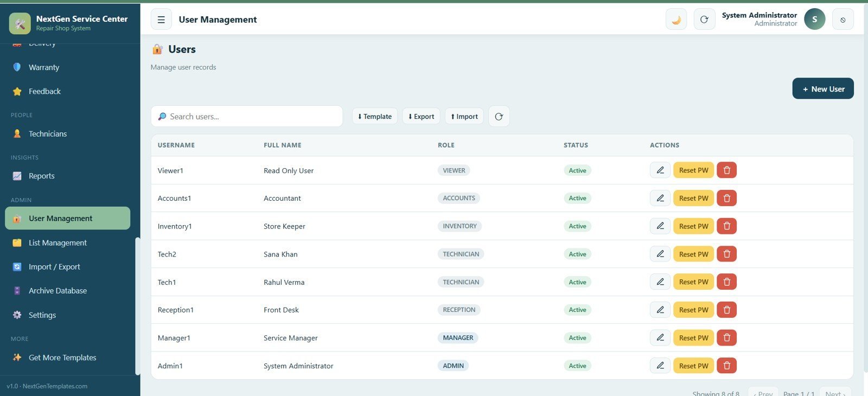Reset password for Inventory1
The image size is (868, 396).
[693, 226]
